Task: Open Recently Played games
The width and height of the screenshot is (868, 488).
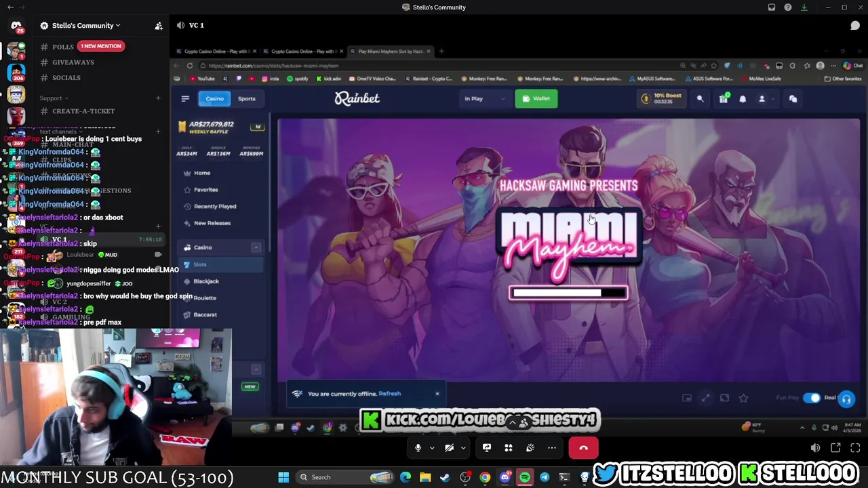Action: tap(214, 206)
